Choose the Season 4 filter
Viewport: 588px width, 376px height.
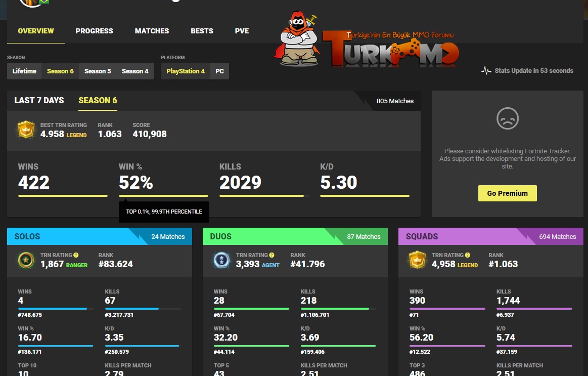(x=135, y=71)
